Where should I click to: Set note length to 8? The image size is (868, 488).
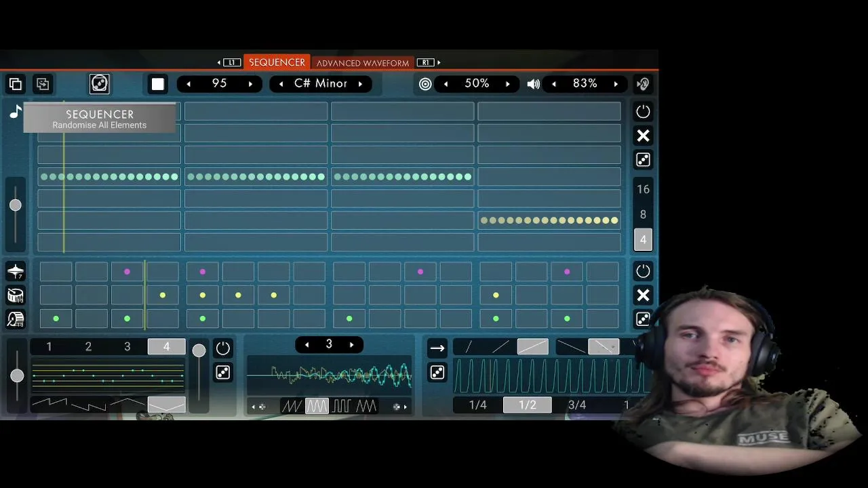643,215
